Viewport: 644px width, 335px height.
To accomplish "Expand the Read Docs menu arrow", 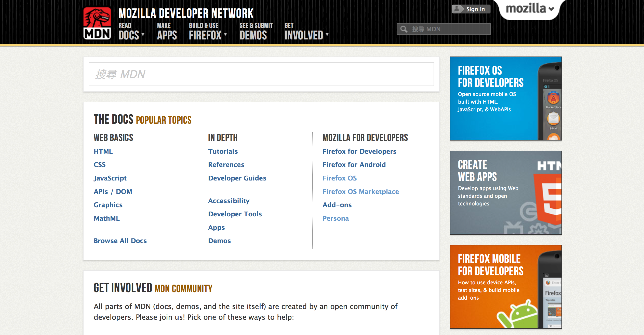I will click(x=143, y=34).
